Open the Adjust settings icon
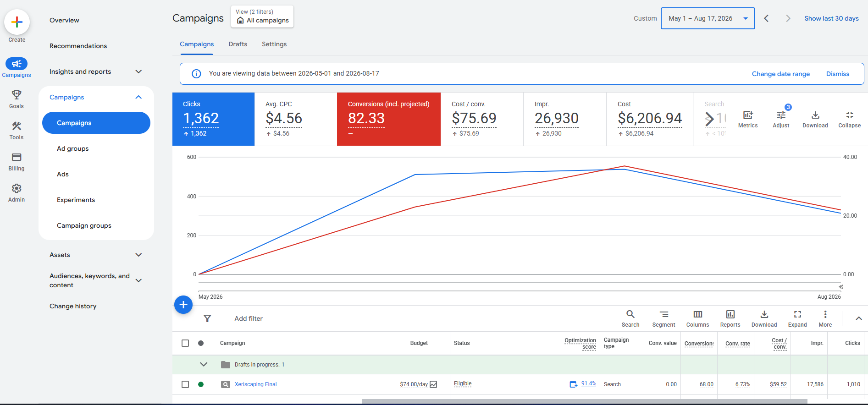Viewport: 868px width, 405px height. point(781,115)
